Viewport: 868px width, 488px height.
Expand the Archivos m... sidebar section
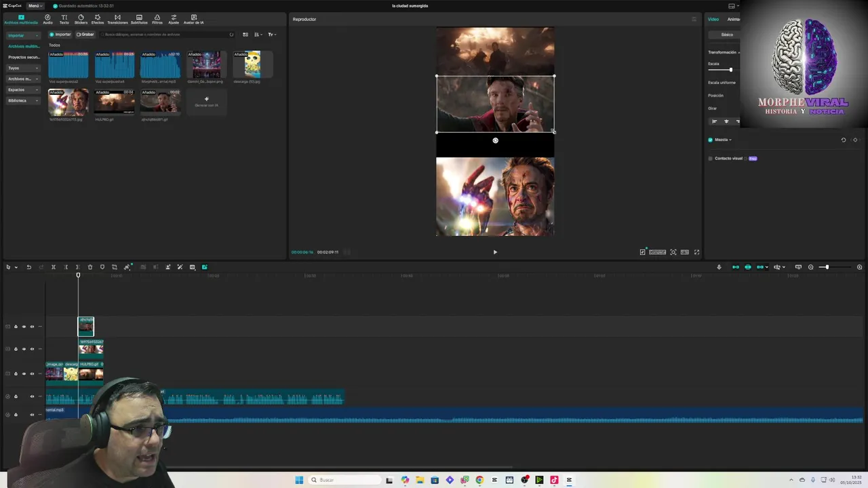click(23, 79)
